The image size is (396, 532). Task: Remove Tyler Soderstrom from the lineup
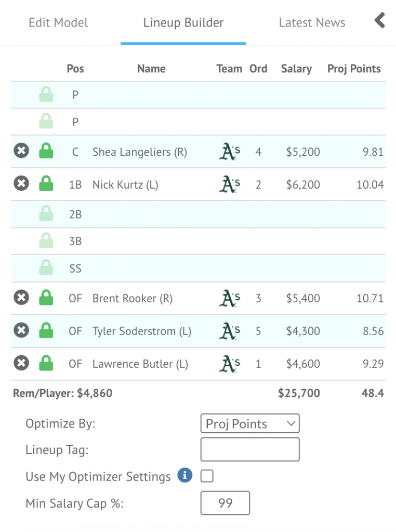pos(21,330)
